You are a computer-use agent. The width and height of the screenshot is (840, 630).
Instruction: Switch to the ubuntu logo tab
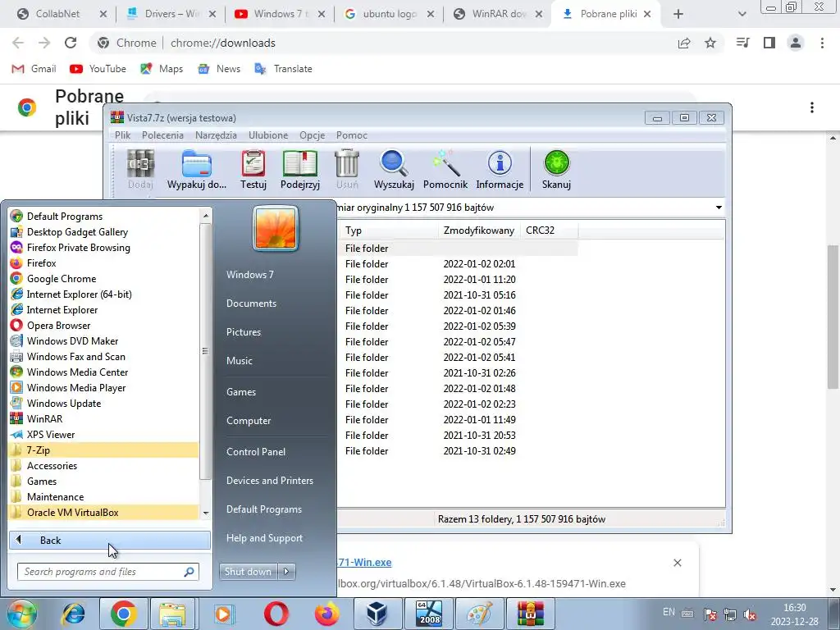click(390, 14)
